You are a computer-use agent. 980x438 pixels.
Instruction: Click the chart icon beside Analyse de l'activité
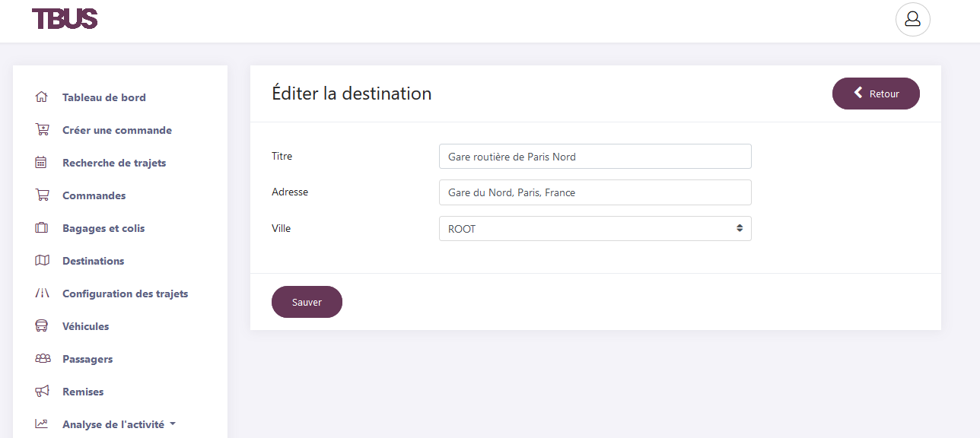point(43,424)
